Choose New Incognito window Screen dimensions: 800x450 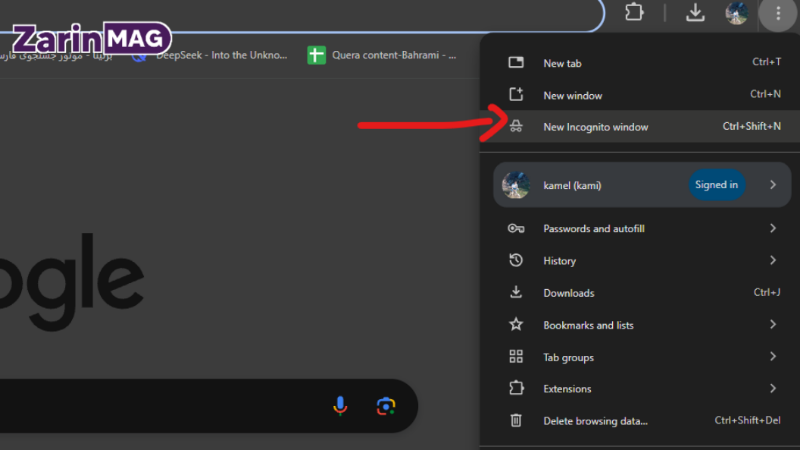(x=640, y=127)
